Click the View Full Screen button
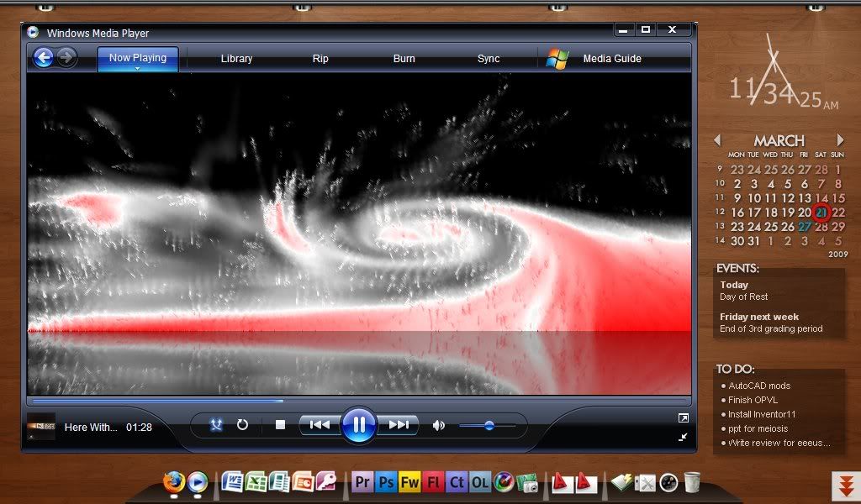 [x=683, y=418]
